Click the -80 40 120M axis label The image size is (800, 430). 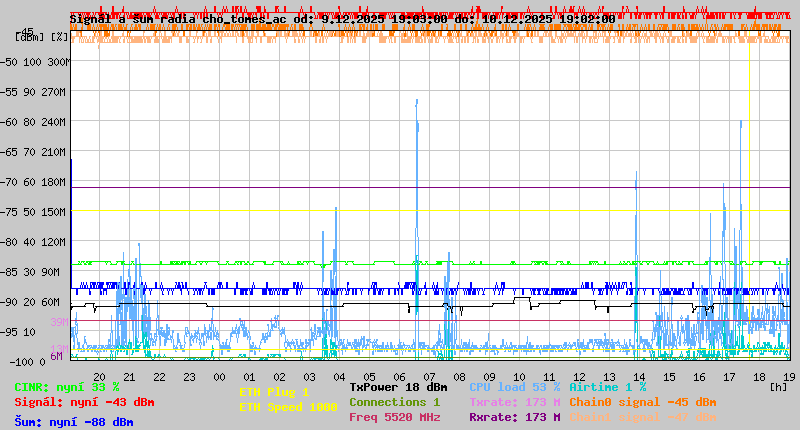click(33, 242)
